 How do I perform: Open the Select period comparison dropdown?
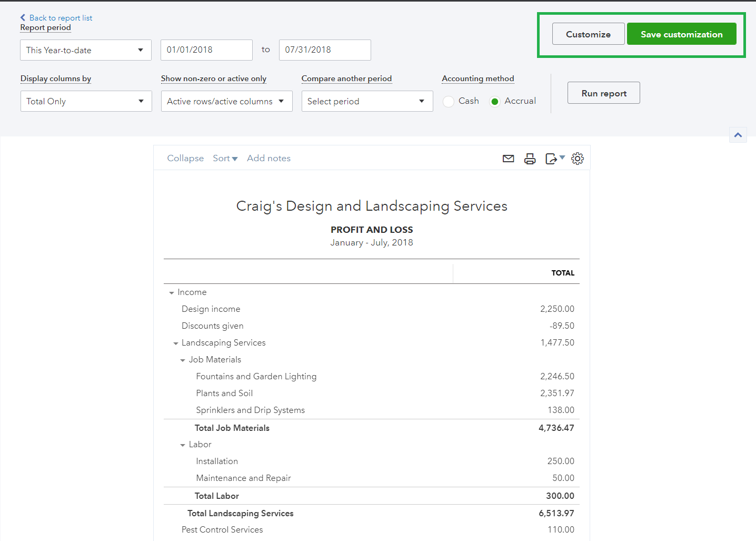click(x=367, y=101)
